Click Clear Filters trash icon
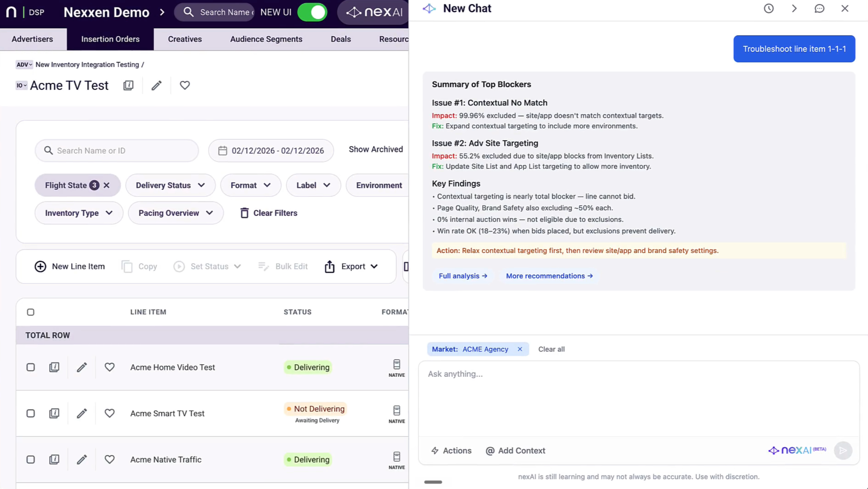 tap(244, 213)
